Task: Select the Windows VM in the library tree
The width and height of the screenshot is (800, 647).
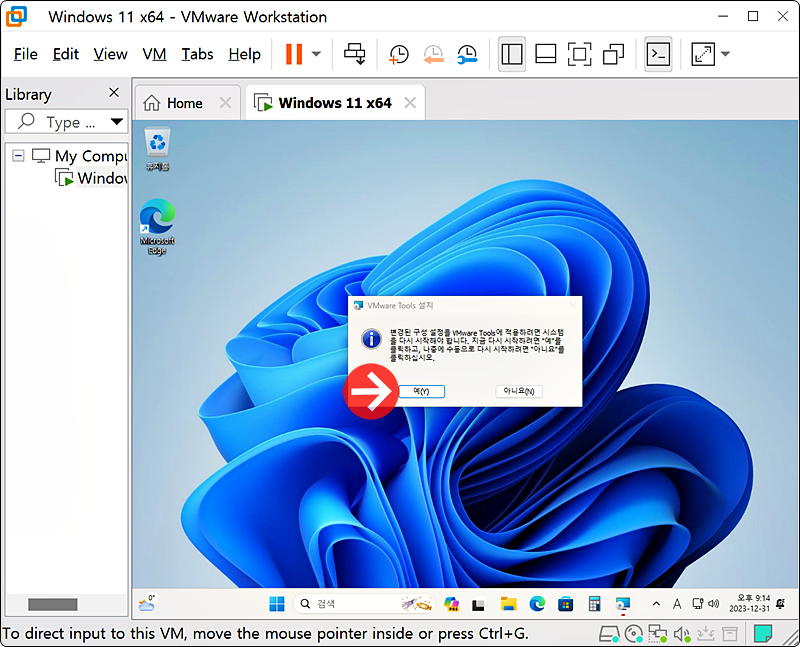Action: [x=91, y=178]
